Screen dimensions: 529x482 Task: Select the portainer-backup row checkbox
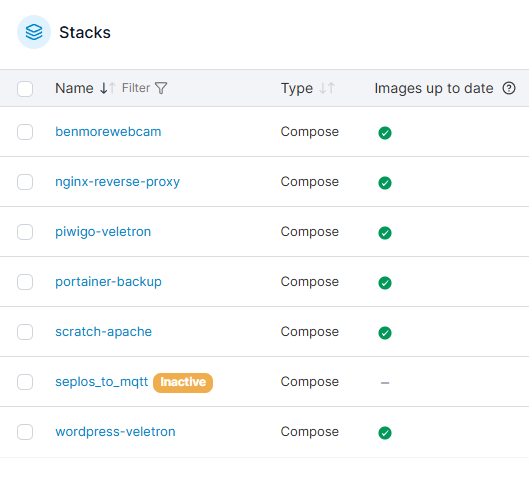tap(25, 282)
